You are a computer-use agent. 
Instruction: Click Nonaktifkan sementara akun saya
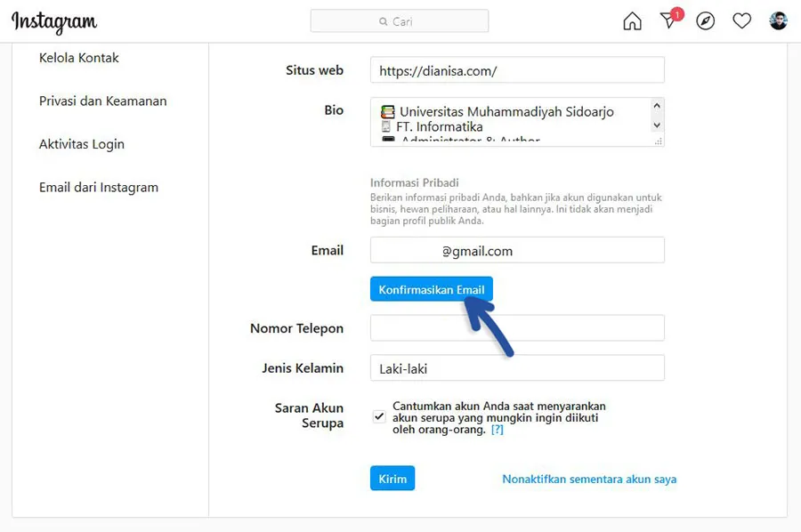click(x=588, y=478)
